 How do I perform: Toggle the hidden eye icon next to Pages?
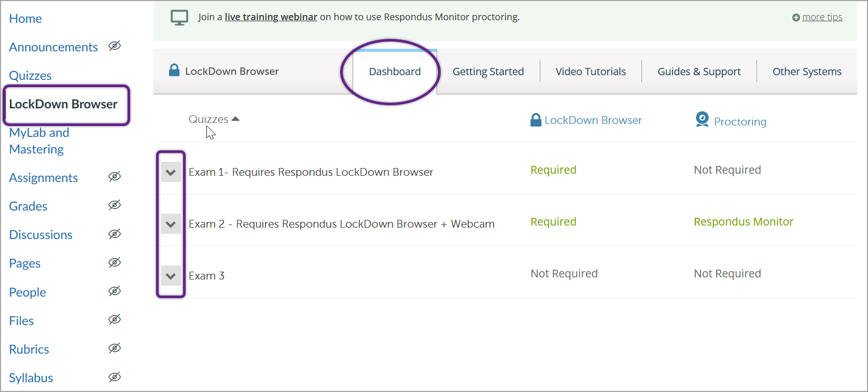point(115,262)
